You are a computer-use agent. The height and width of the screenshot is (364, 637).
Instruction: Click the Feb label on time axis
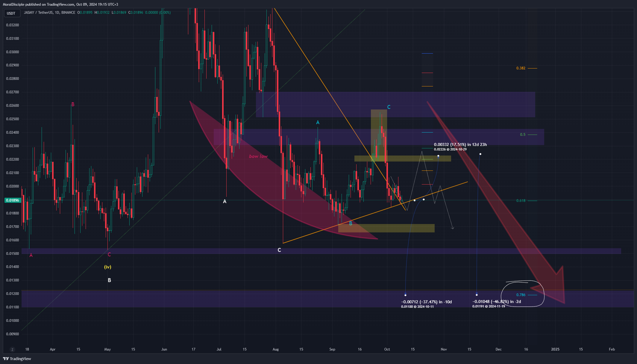click(x=612, y=349)
